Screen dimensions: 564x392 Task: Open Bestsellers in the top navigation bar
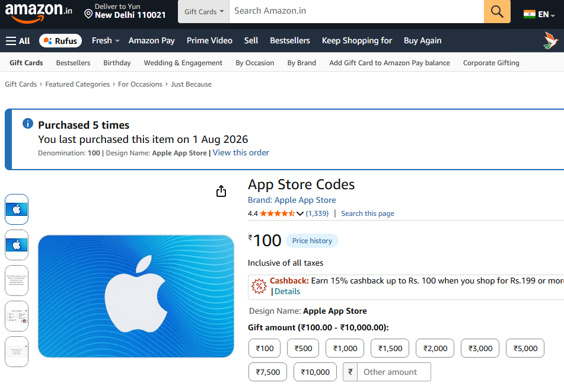(290, 41)
